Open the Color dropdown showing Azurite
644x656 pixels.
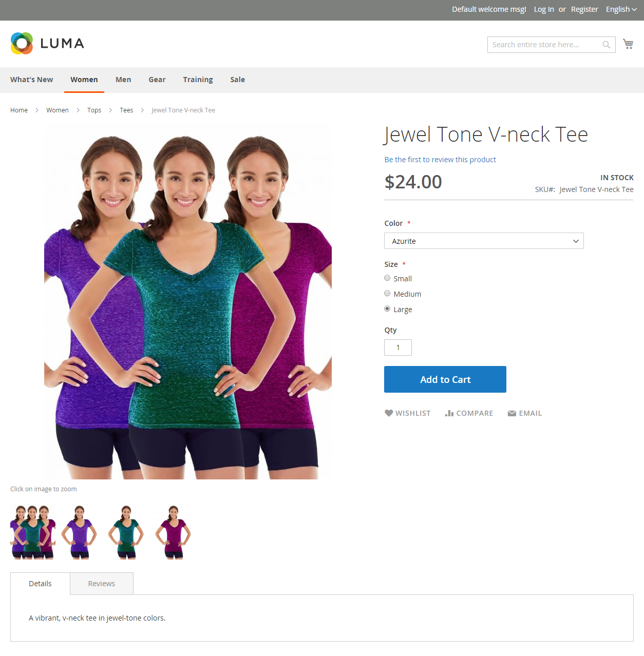point(484,241)
